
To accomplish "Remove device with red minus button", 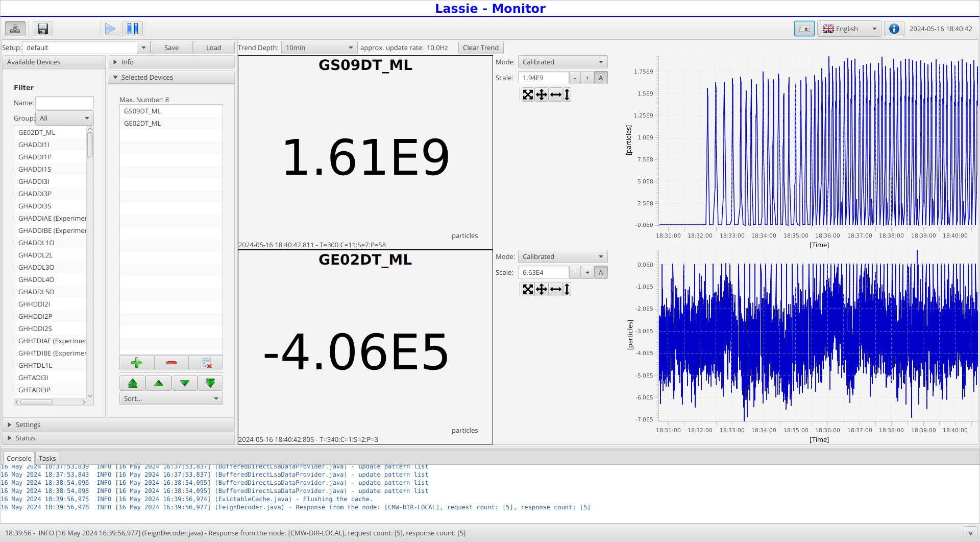I will (x=171, y=363).
